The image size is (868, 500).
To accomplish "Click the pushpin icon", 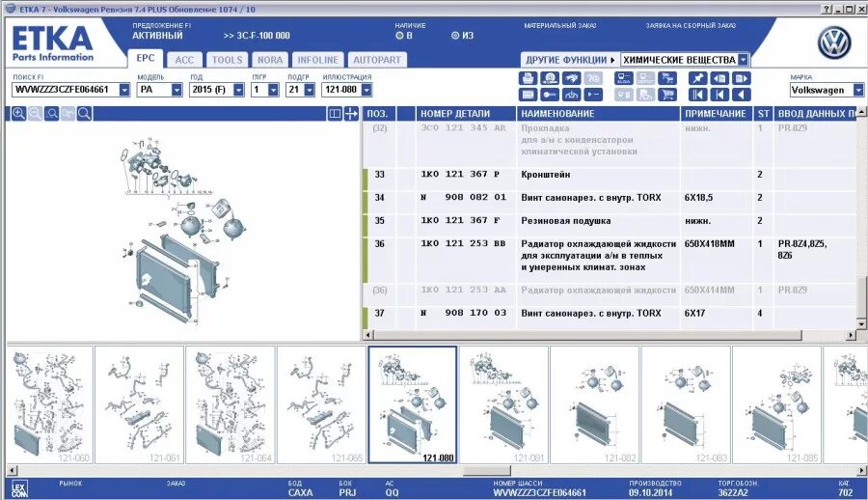I will click(x=697, y=78).
